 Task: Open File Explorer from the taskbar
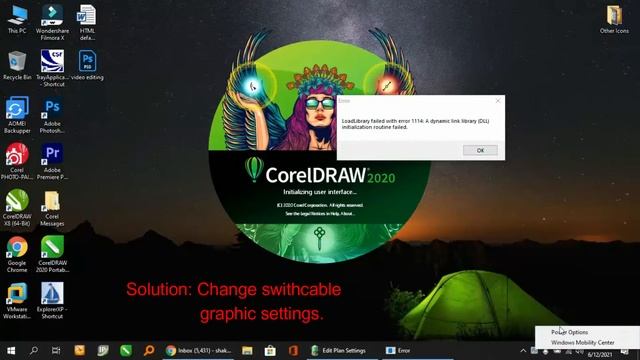click(x=247, y=351)
